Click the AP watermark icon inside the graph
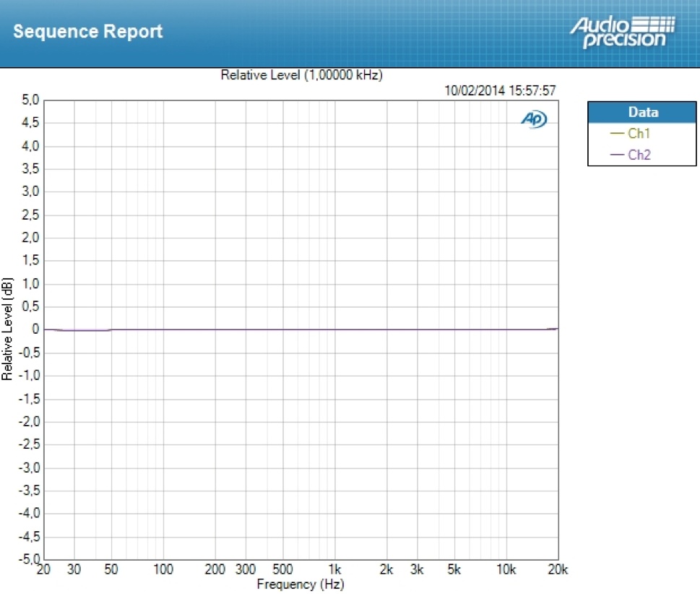This screenshot has height=594, width=700. point(533,120)
